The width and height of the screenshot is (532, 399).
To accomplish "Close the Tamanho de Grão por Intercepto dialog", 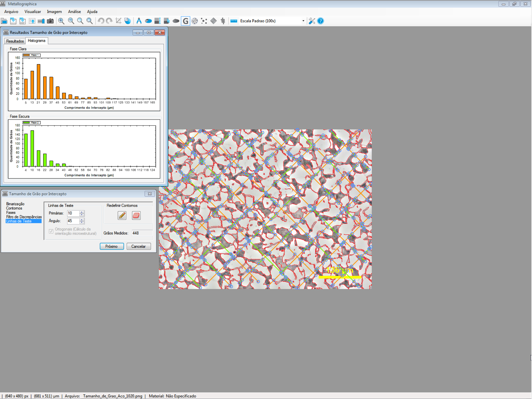I will (150, 194).
